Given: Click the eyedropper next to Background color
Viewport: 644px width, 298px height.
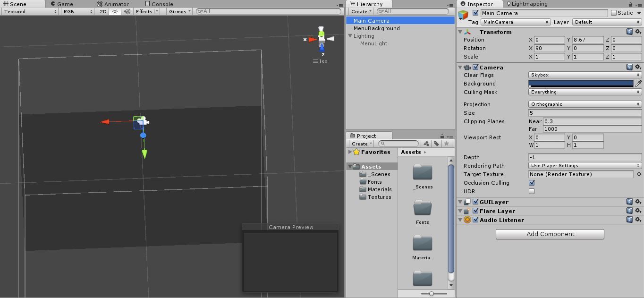Looking at the screenshot, I should click(x=638, y=84).
